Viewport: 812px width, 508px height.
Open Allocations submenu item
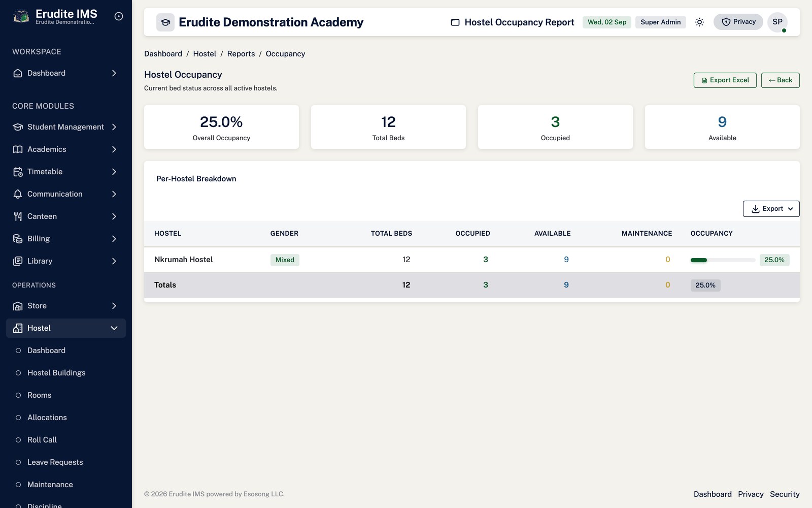pos(66,418)
